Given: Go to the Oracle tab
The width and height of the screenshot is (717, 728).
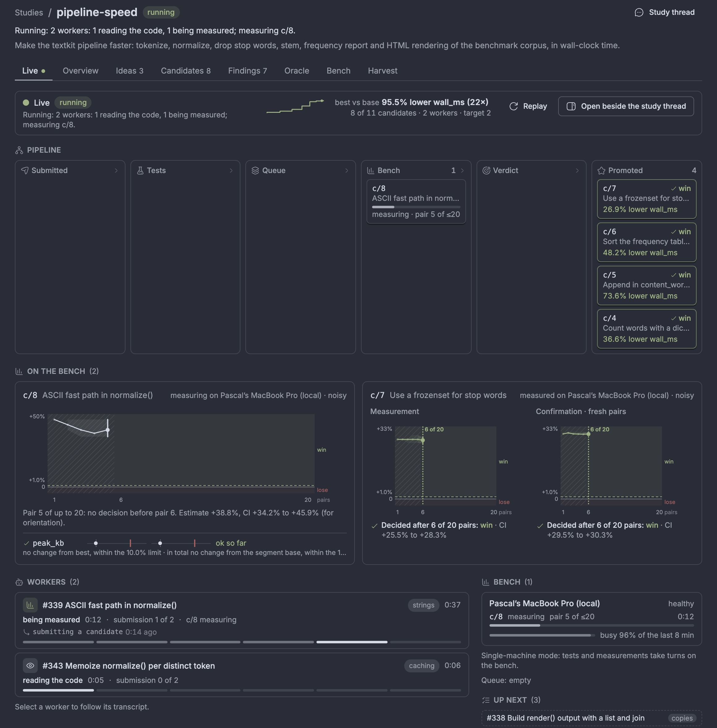Looking at the screenshot, I should [x=297, y=71].
